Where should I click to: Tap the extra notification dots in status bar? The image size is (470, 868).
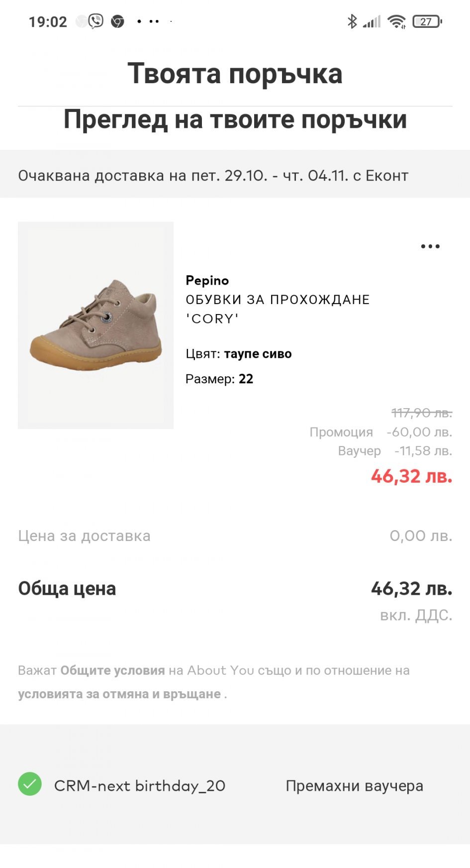tap(148, 21)
